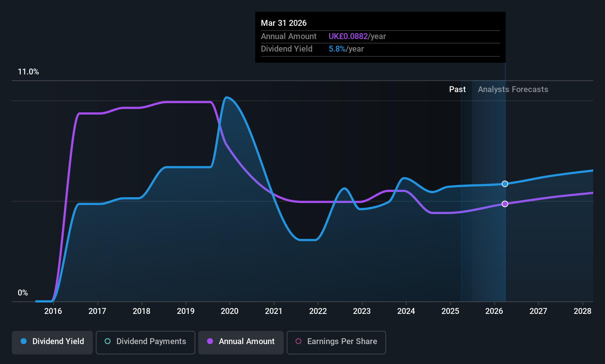Click the 11.0% y-axis label
Image resolution: width=605 pixels, height=364 pixels.
28,72
